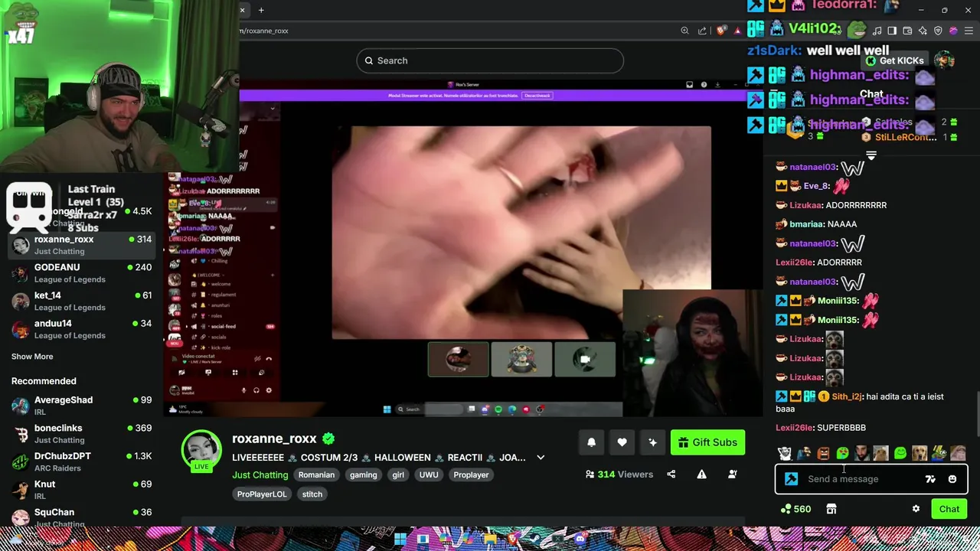Open Discord from the taskbar
Viewport: 980px width, 551px height.
(580, 540)
